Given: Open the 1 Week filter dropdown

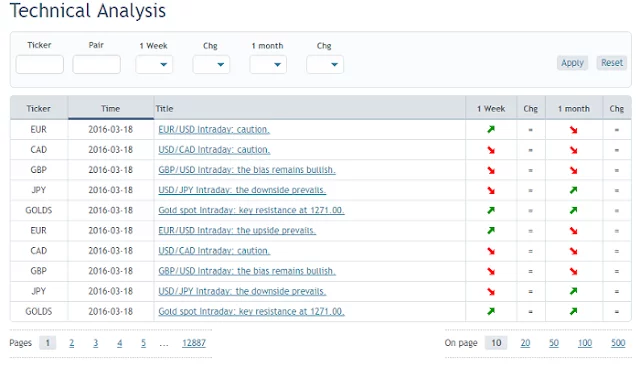Looking at the screenshot, I should pos(154,65).
